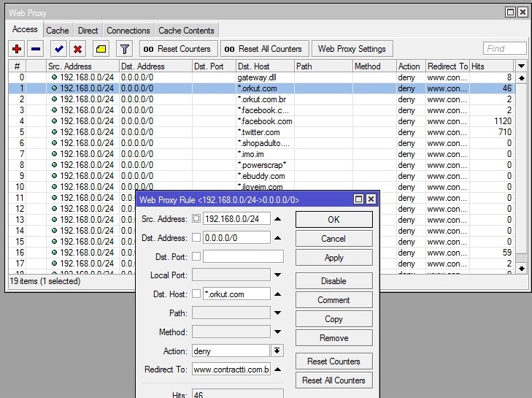Switch to the Cache tab

click(x=58, y=31)
